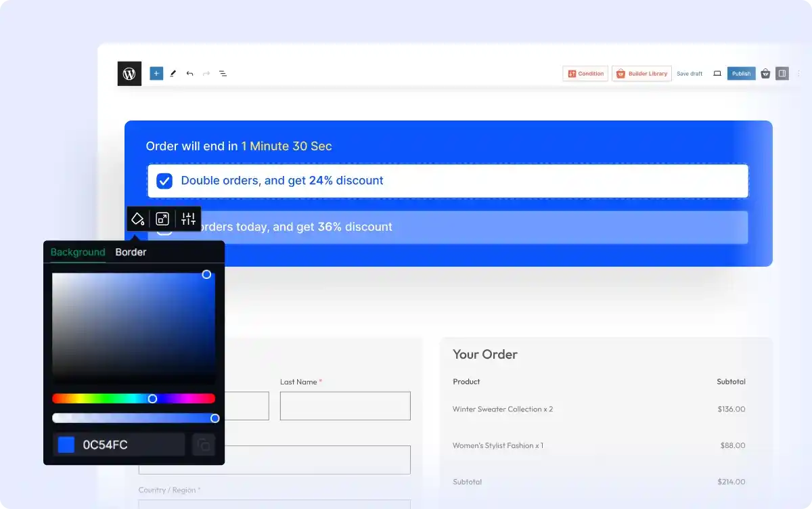This screenshot has width=812, height=509.
Task: Click the undo arrow
Action: pos(189,74)
